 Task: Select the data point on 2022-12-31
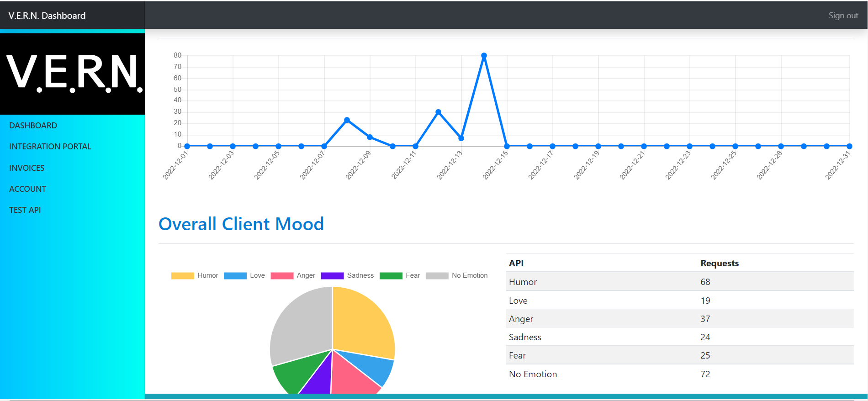coord(849,146)
